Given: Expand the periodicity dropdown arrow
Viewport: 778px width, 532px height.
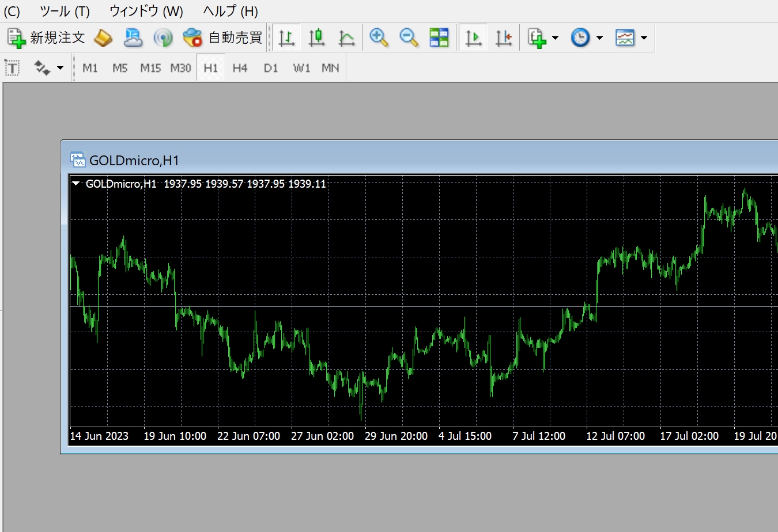Looking at the screenshot, I should [x=599, y=38].
